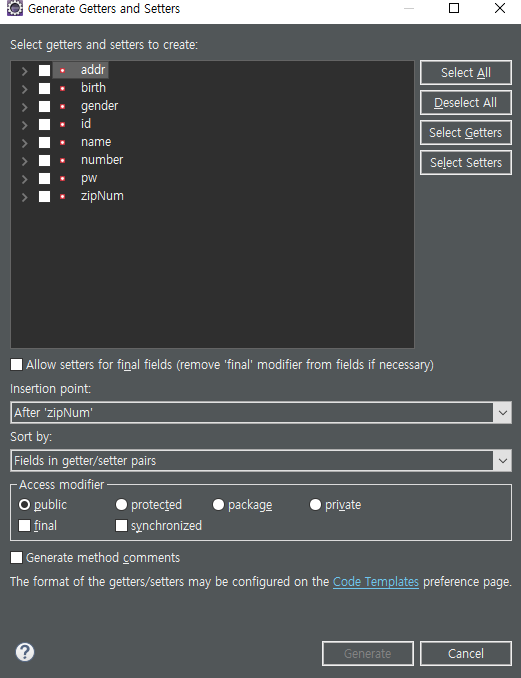The height and width of the screenshot is (678, 521).
Task: Click the Select All button
Action: tap(466, 73)
